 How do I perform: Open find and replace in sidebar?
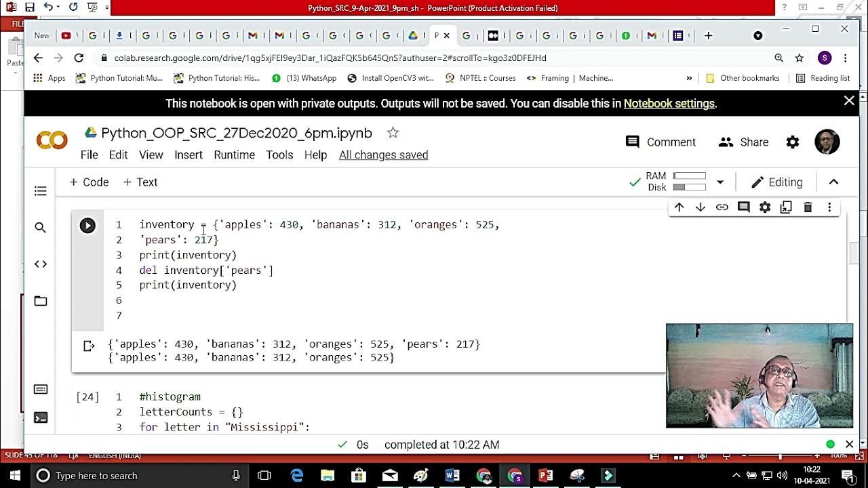[x=41, y=228]
